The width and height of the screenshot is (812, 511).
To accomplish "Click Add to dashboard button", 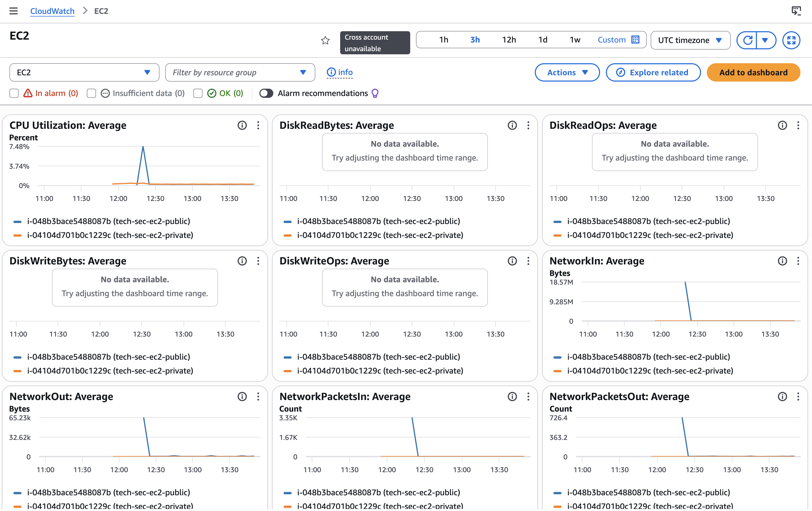I will pos(753,72).
